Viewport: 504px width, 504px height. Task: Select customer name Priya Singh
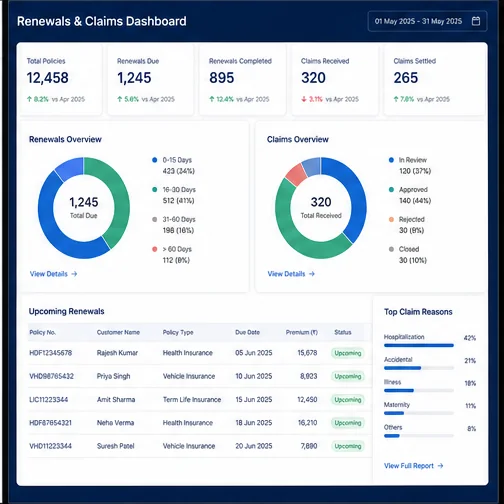(113, 376)
